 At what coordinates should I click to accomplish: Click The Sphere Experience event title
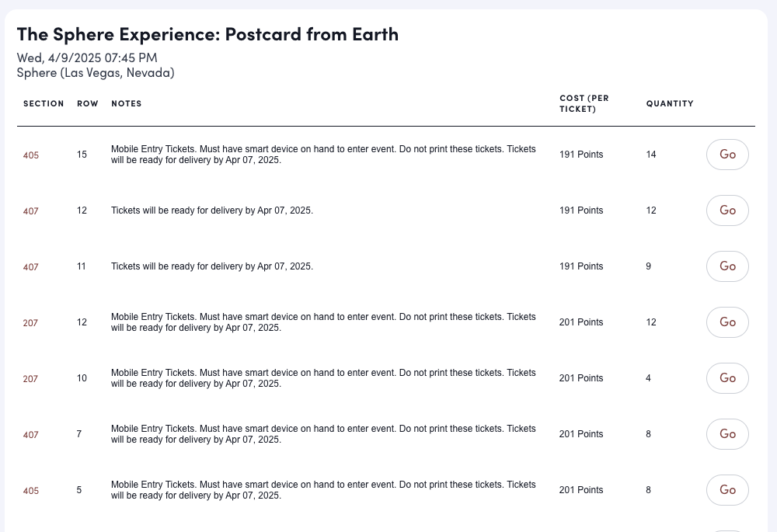(207, 34)
